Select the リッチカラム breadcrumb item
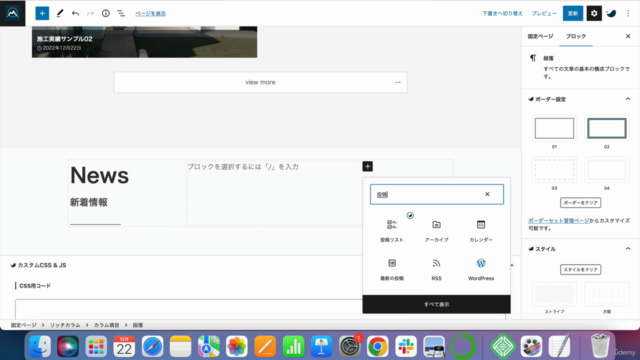The image size is (640, 360). click(65, 325)
